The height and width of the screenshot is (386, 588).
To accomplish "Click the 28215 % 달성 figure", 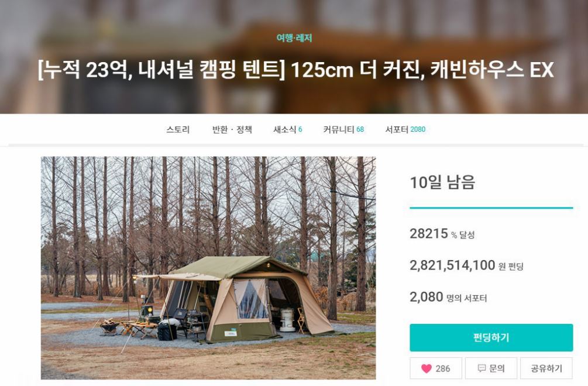I will pyautogui.click(x=442, y=234).
